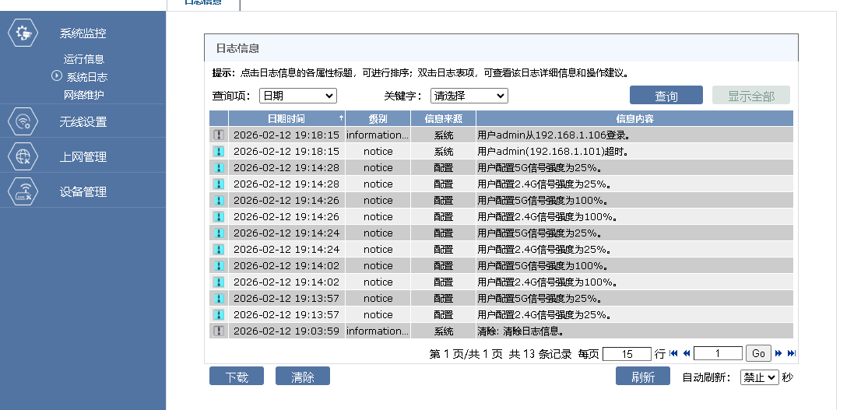Viewport: 868px width, 410px height.
Task: Click the 上网管理 globe hexagon icon
Action: pos(23,156)
